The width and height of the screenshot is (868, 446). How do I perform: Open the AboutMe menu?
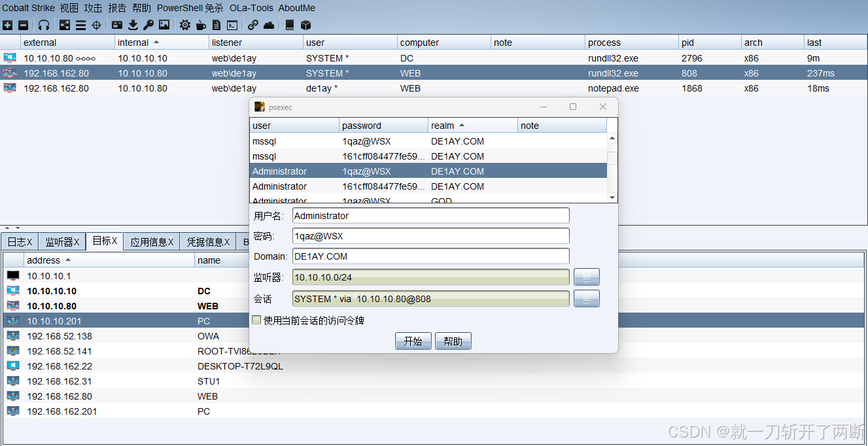tap(297, 8)
